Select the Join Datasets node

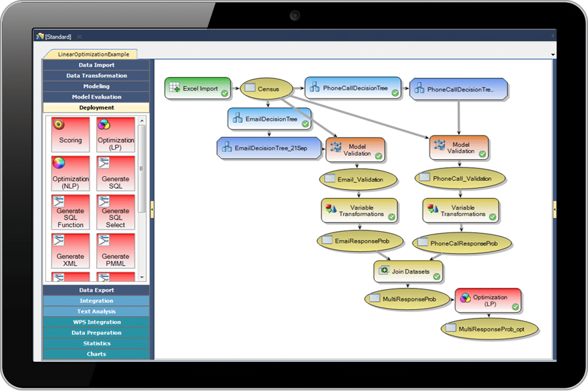(x=408, y=271)
